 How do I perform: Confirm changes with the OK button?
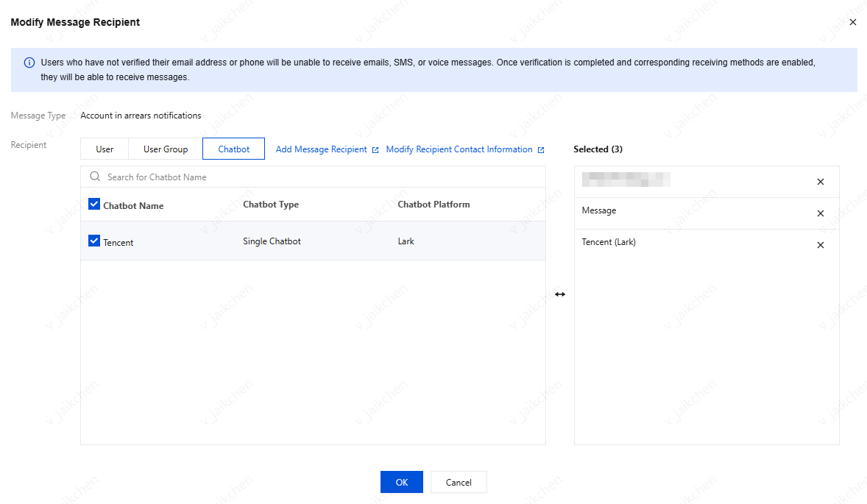coord(401,482)
